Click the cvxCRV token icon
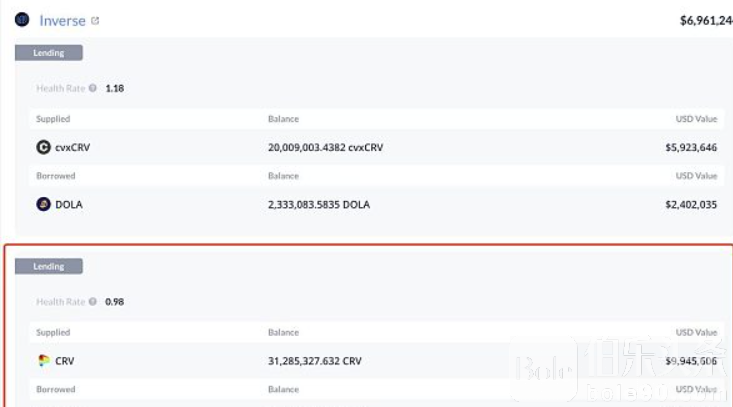 click(43, 147)
